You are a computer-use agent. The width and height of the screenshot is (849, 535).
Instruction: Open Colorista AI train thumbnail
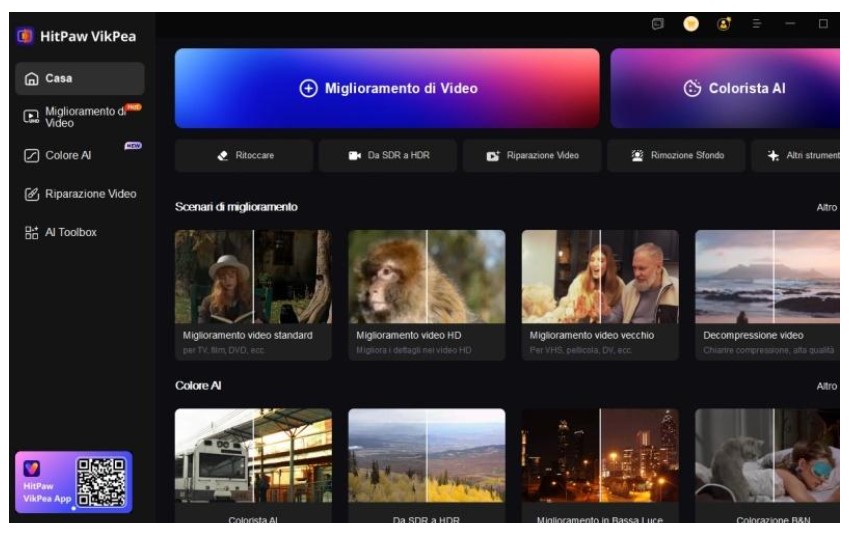tap(253, 455)
